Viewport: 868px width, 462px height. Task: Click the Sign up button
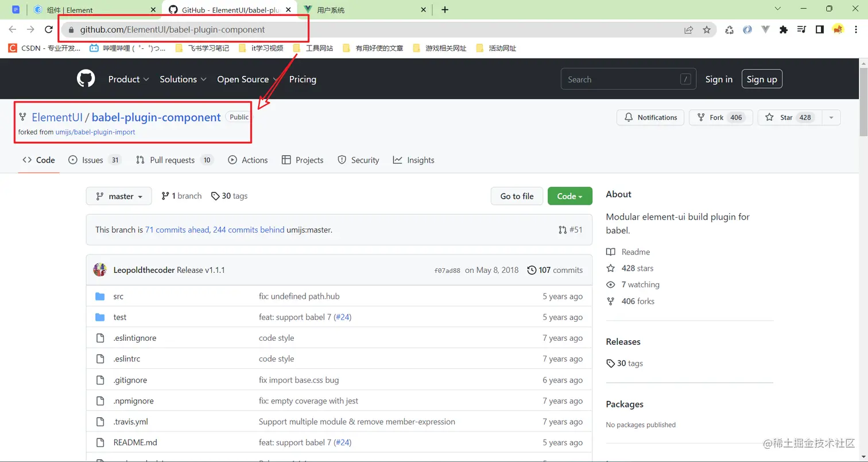click(x=762, y=79)
